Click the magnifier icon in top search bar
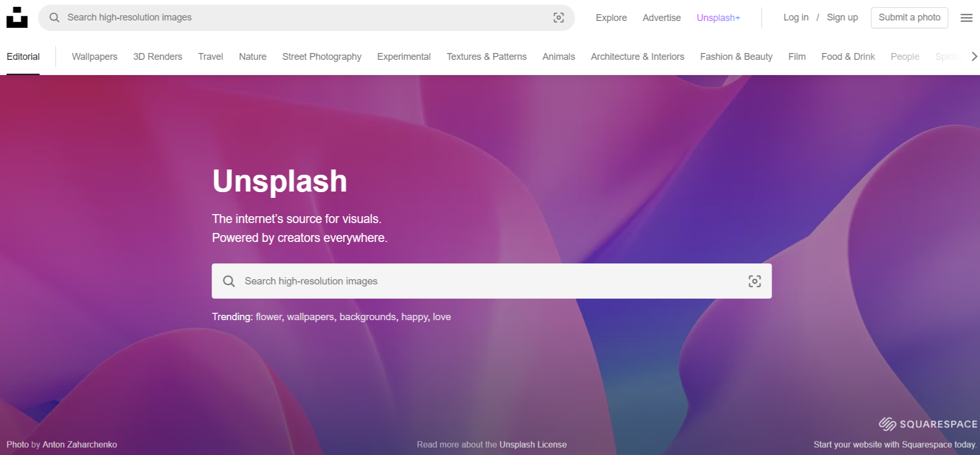Viewport: 980px width, 455px height. (x=54, y=18)
